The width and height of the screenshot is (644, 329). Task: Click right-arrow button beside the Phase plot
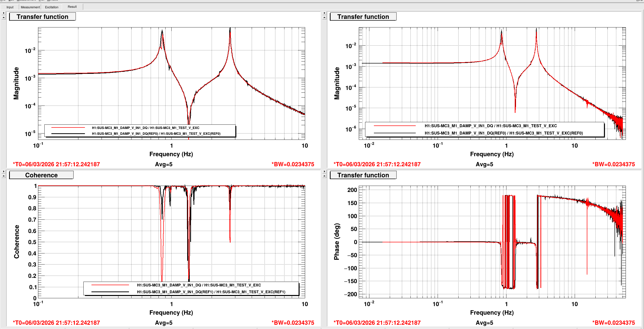(x=324, y=171)
